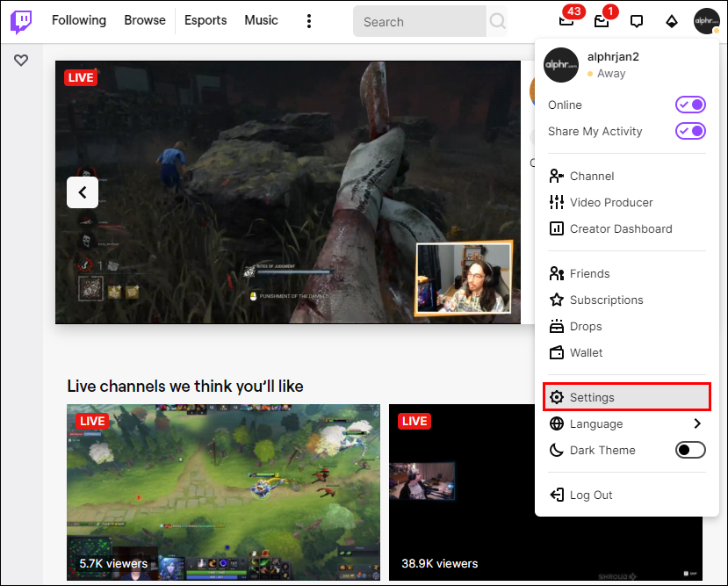Click the Twitch logo home icon
Viewport: 728px width, 586px height.
click(x=21, y=21)
